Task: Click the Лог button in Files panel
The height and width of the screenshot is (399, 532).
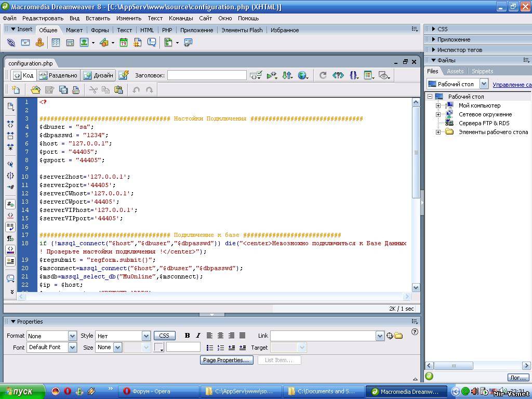Action: tap(518, 378)
